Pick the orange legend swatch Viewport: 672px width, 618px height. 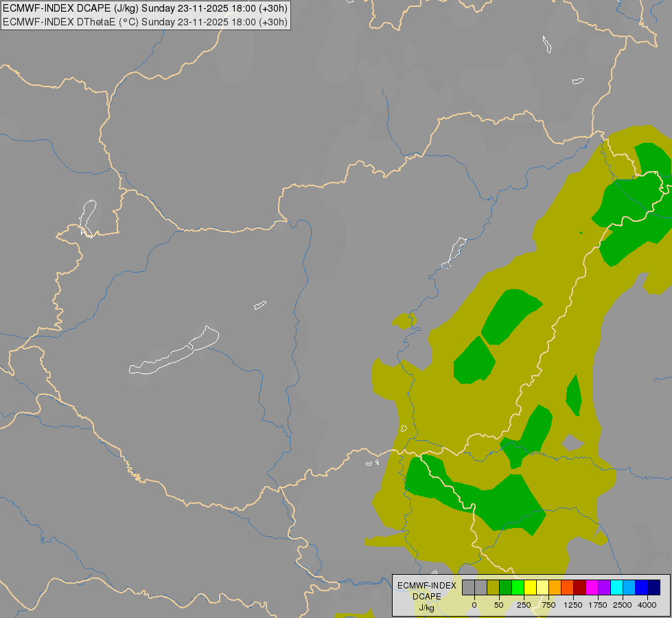coord(555,587)
